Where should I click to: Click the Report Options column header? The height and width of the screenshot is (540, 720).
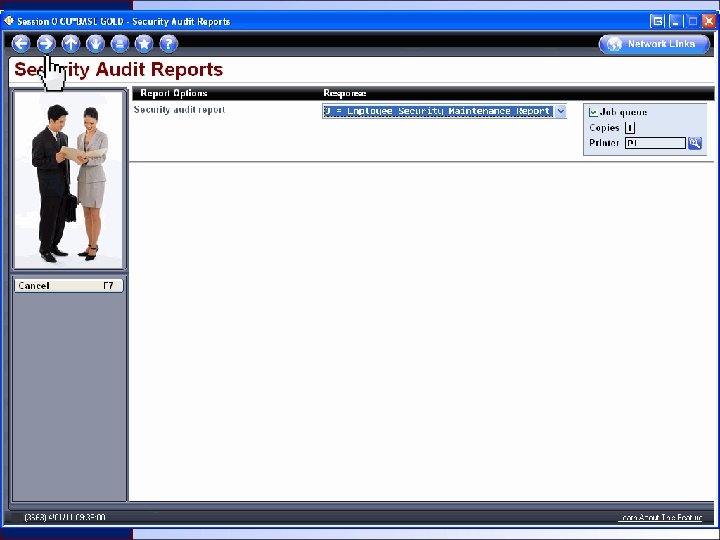[174, 93]
